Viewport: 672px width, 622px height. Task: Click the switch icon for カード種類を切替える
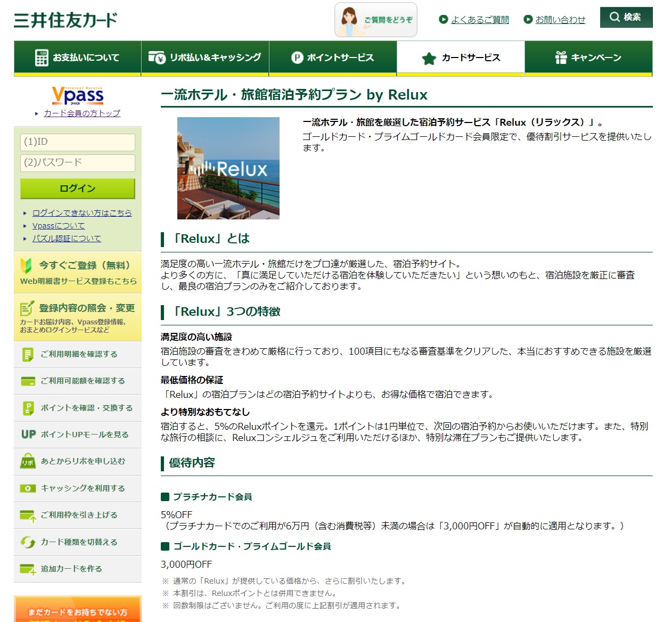pos(28,542)
